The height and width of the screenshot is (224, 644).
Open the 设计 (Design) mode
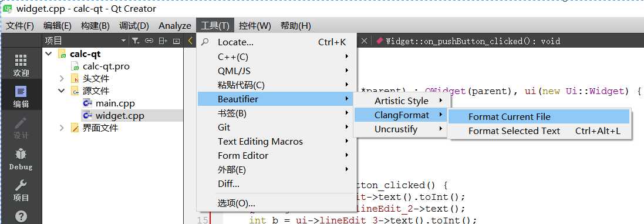(21, 128)
